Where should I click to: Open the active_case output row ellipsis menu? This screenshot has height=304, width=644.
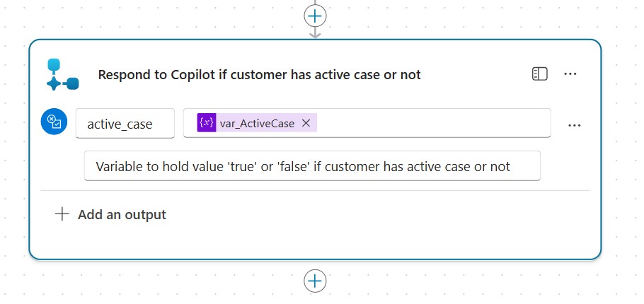[x=575, y=125]
